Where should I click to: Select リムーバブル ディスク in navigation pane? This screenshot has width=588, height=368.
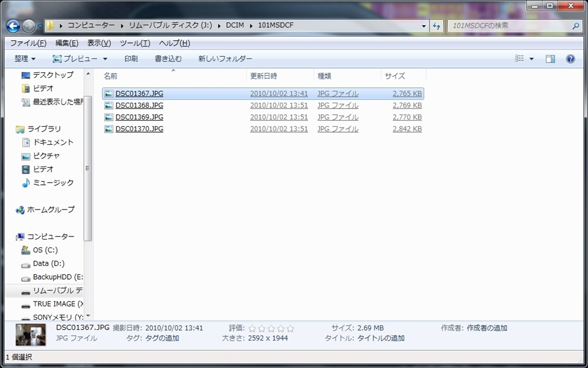tap(58, 290)
